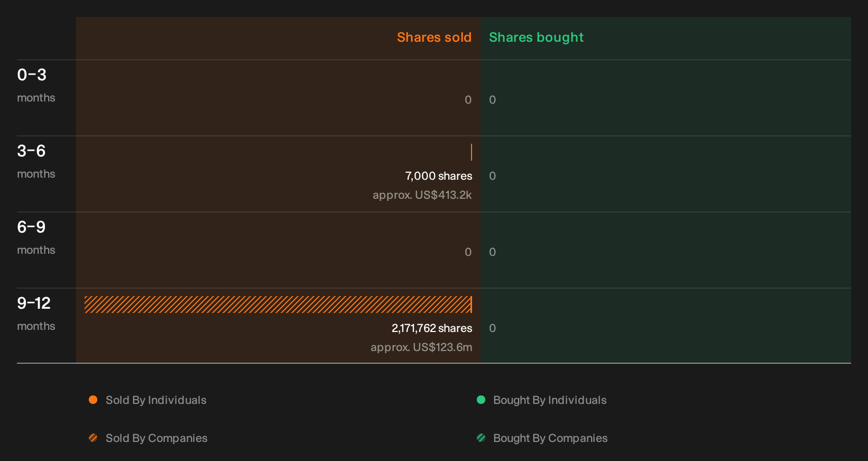Select the 'Bought By Individuals' legend label
The image size is (868, 461).
click(550, 400)
